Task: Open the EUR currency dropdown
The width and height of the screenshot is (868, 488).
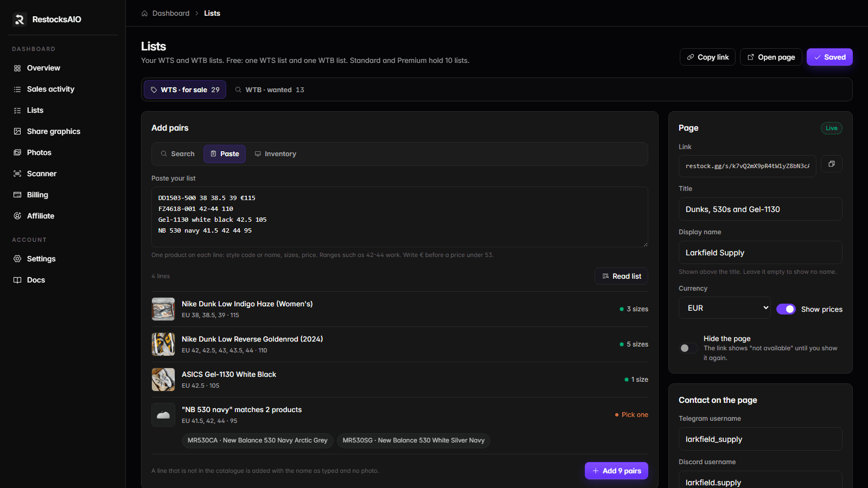Action: [x=725, y=308]
